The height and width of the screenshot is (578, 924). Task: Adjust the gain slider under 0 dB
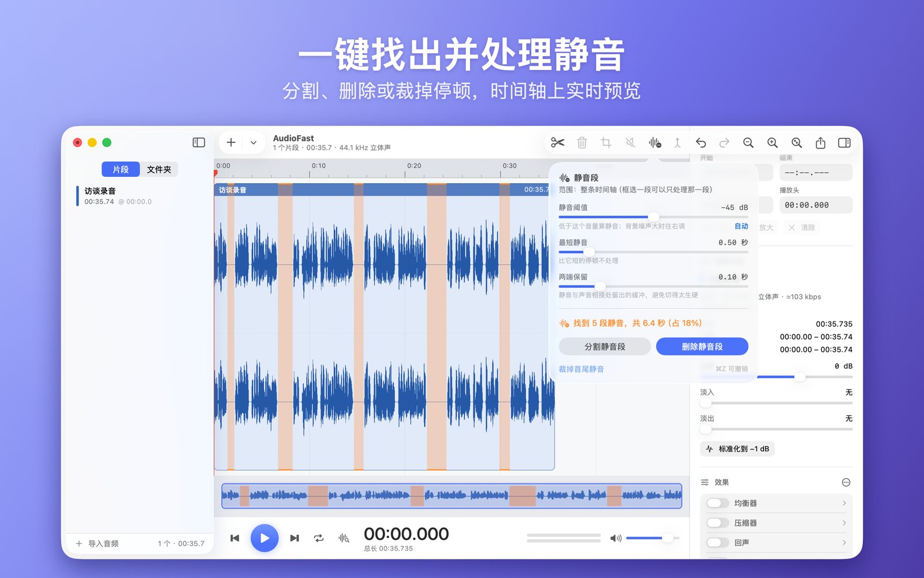800,377
